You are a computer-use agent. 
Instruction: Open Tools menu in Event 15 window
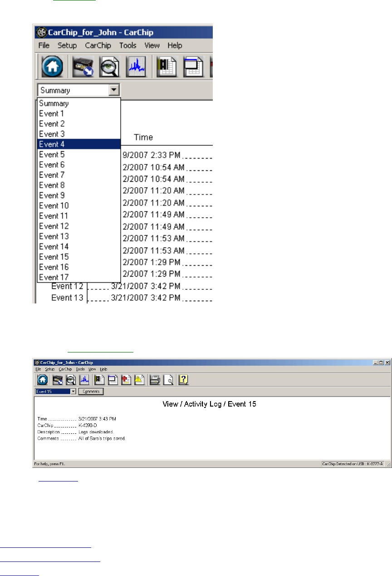coord(80,369)
